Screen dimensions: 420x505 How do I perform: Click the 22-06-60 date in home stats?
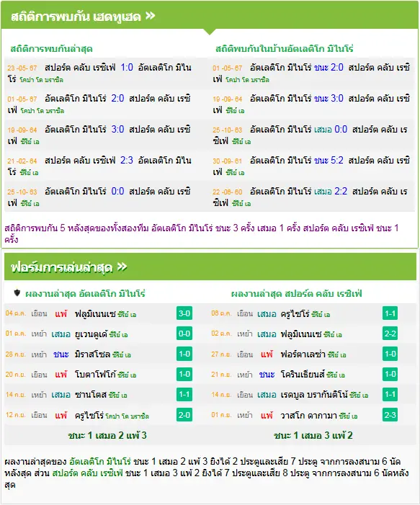[228, 192]
